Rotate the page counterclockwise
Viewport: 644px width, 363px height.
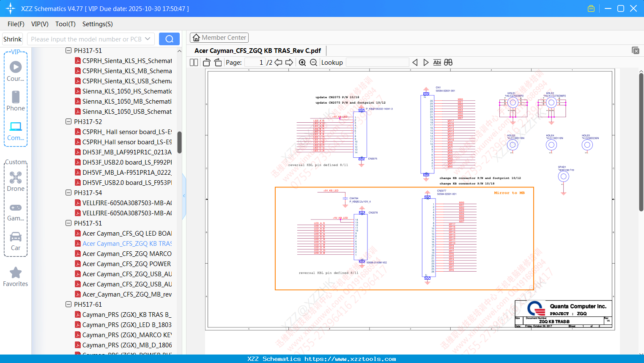(x=207, y=63)
